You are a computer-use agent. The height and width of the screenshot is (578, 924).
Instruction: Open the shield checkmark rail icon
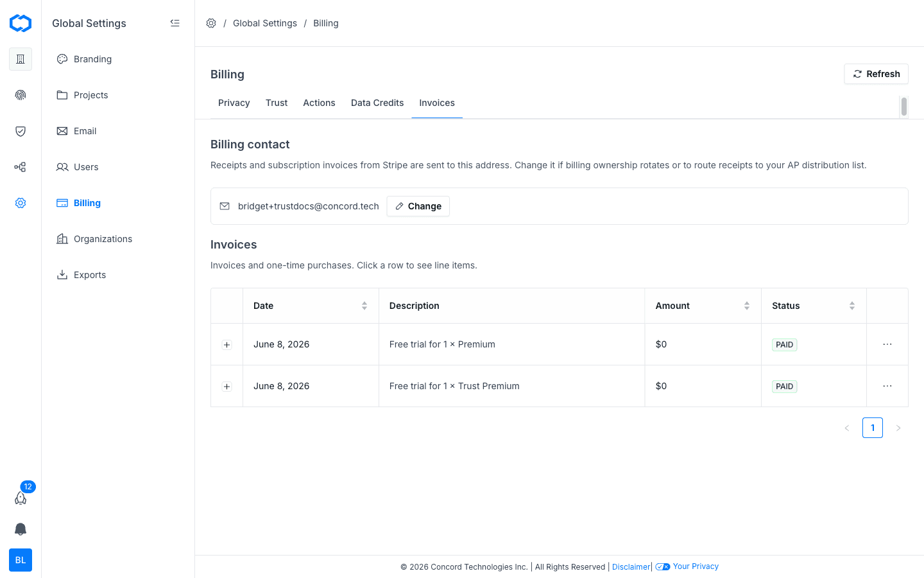pos(21,131)
